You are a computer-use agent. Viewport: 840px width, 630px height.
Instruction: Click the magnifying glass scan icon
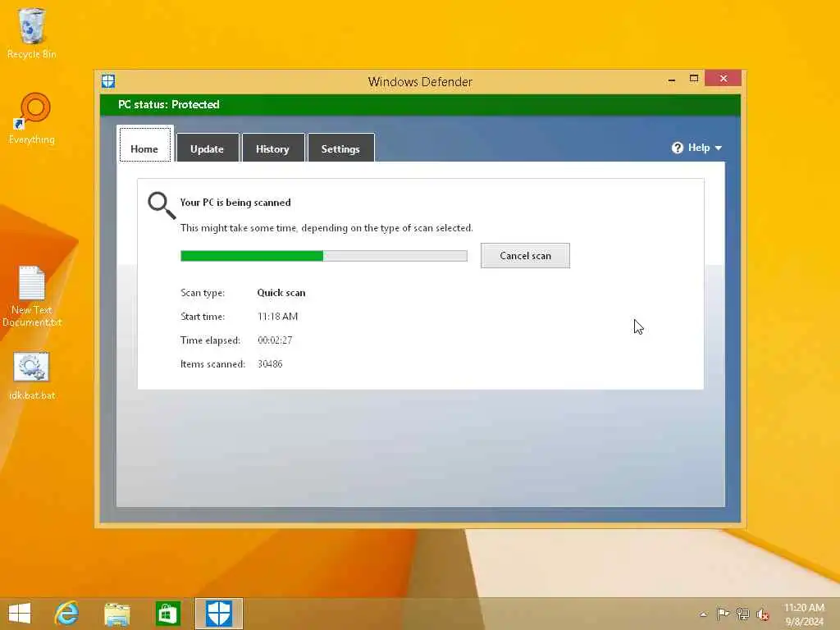(x=162, y=206)
